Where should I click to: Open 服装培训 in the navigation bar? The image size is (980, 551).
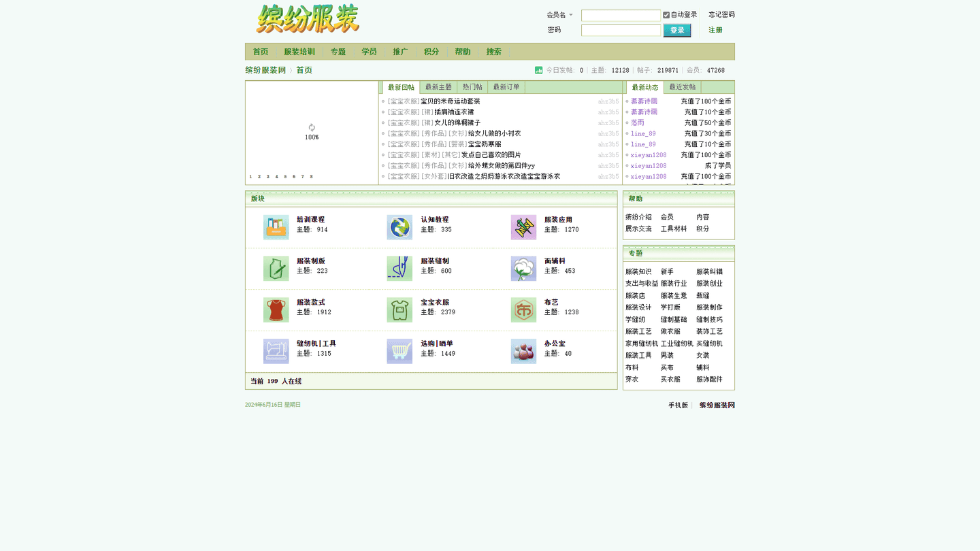[299, 52]
